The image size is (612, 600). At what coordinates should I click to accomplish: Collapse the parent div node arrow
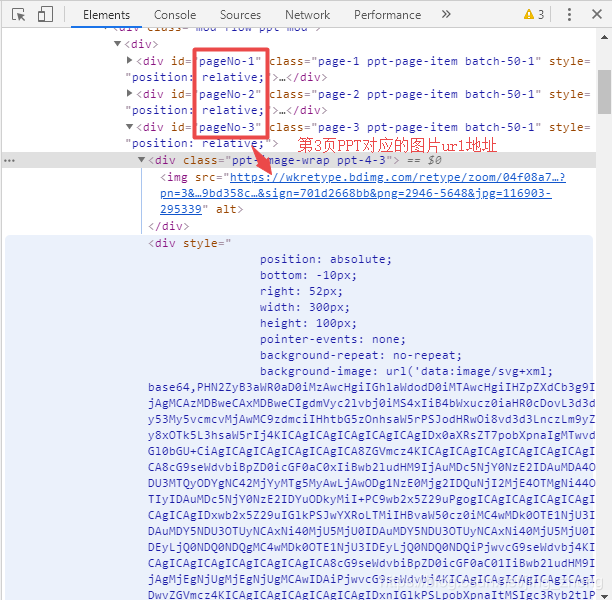click(117, 44)
